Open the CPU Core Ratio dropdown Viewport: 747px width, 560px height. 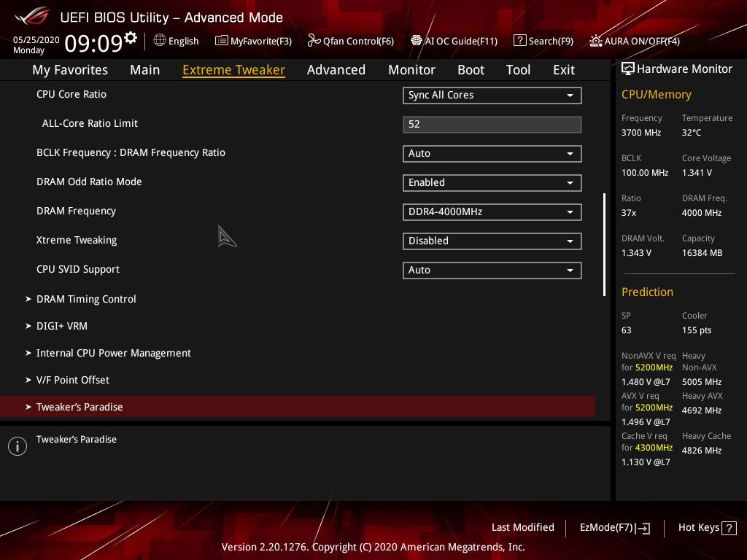492,96
